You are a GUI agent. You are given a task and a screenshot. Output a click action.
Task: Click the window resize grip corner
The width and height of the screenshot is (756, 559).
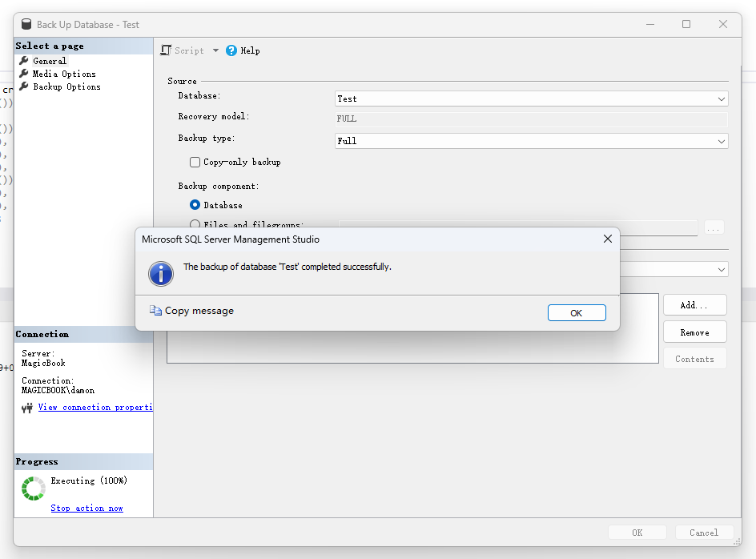pos(738,542)
